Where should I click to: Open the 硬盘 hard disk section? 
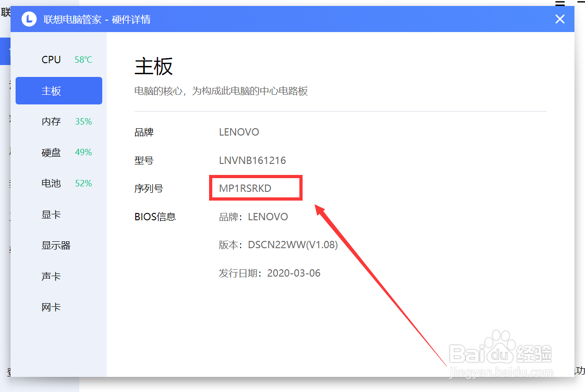(x=59, y=152)
